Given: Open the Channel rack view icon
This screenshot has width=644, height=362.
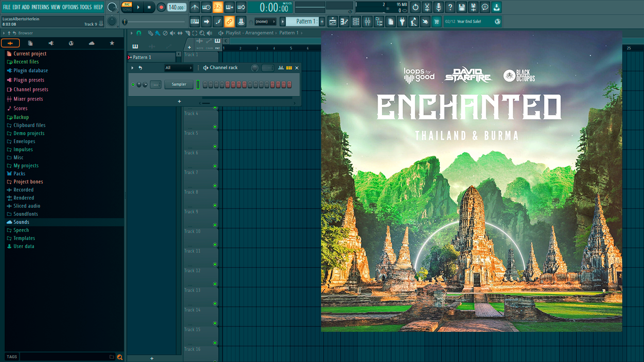Looking at the screenshot, I should (356, 21).
